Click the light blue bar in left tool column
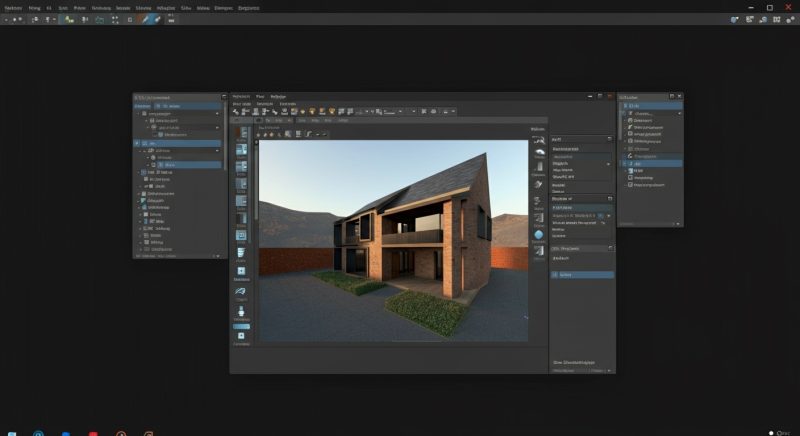Viewport: 800px width, 436px height. click(241, 326)
